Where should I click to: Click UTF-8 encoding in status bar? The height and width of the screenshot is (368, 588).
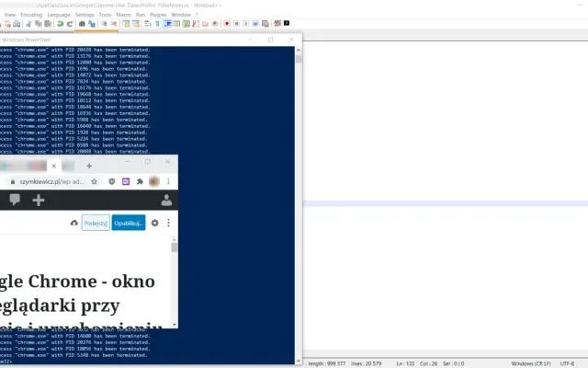pos(567,363)
